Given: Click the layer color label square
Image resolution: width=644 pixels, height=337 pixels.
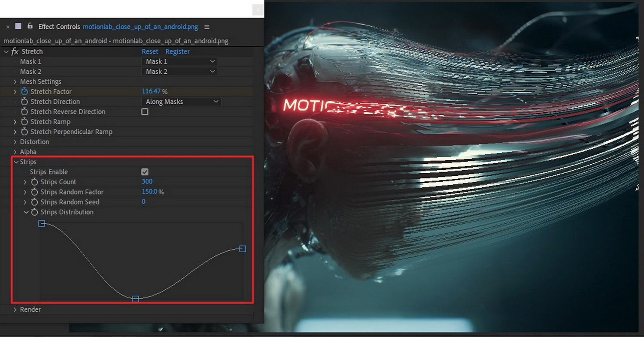Looking at the screenshot, I should click(18, 26).
